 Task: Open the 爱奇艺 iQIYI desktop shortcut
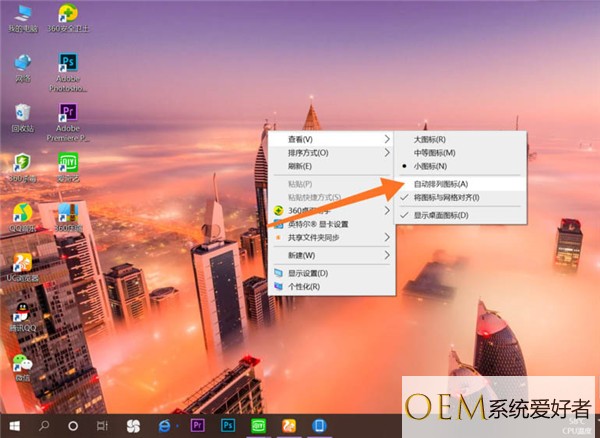pyautogui.click(x=69, y=164)
